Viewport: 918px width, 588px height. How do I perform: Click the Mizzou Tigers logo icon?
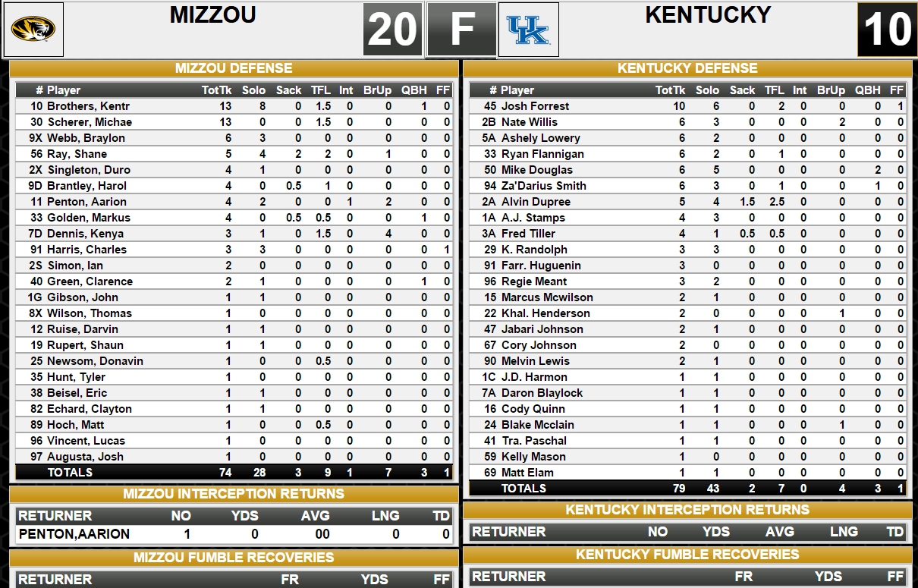point(33,30)
